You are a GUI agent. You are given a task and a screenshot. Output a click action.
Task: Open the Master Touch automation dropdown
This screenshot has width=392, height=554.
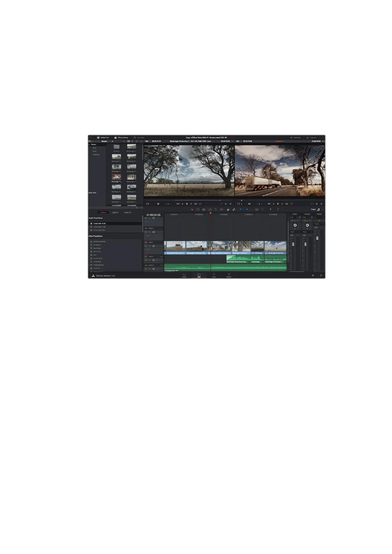tap(318, 224)
